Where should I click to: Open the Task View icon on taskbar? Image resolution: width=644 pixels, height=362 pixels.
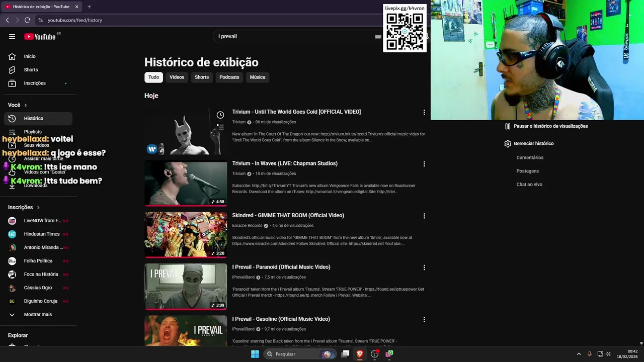345,354
